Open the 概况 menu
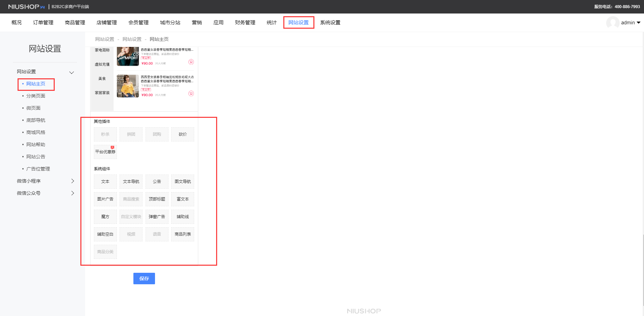644x316 pixels. click(17, 23)
